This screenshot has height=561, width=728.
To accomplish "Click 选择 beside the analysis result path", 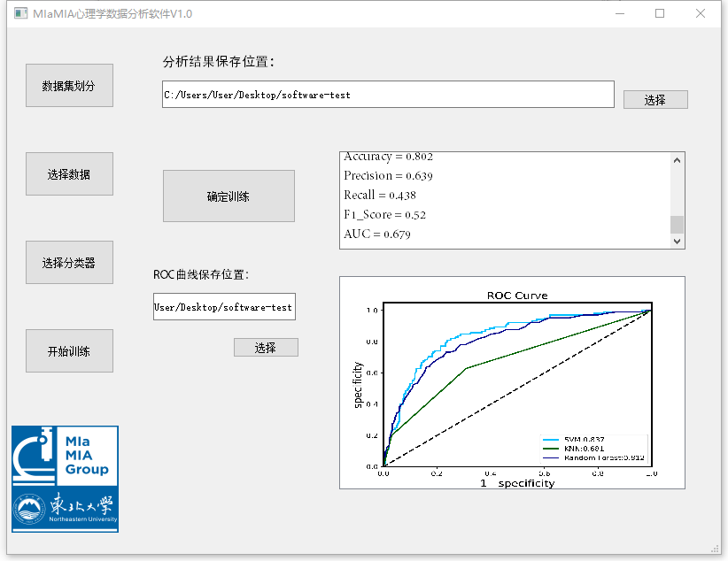I will click(655, 100).
